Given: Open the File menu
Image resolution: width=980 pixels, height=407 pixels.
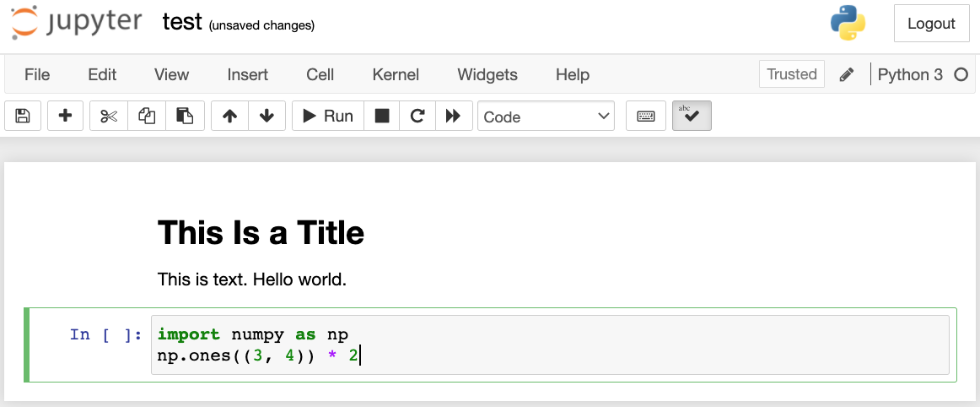Looking at the screenshot, I should coord(37,74).
